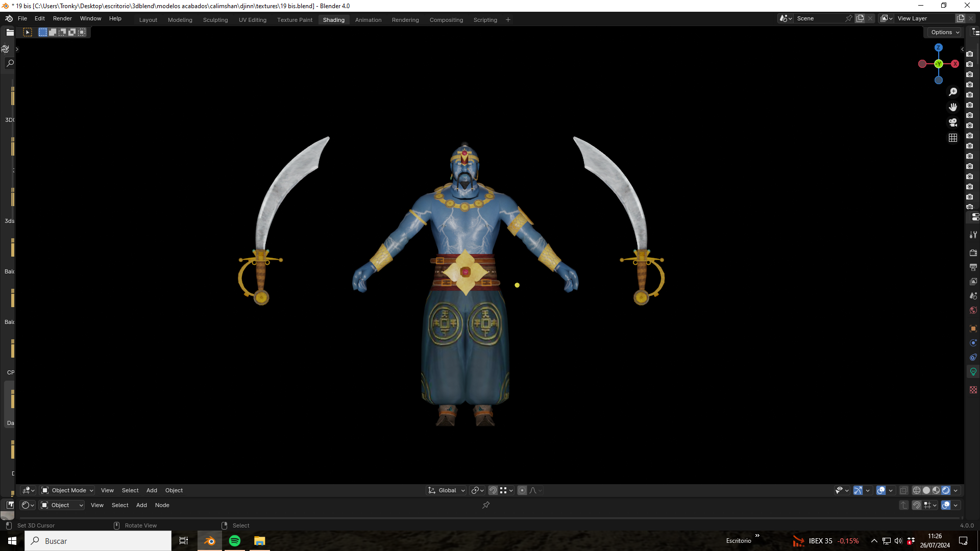Toggle the camera view icon

tap(953, 122)
